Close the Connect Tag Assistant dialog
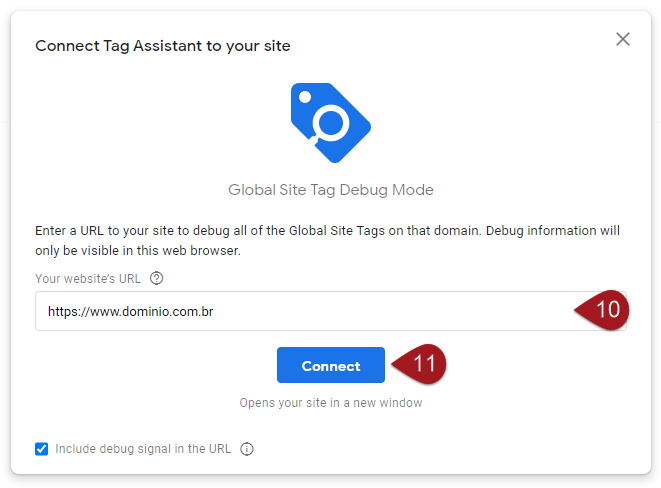The height and width of the screenshot is (488, 661). pos(623,39)
